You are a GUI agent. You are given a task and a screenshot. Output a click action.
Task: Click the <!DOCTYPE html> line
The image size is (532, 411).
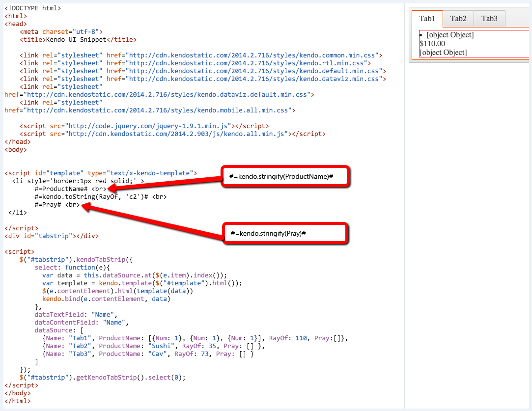coord(32,8)
